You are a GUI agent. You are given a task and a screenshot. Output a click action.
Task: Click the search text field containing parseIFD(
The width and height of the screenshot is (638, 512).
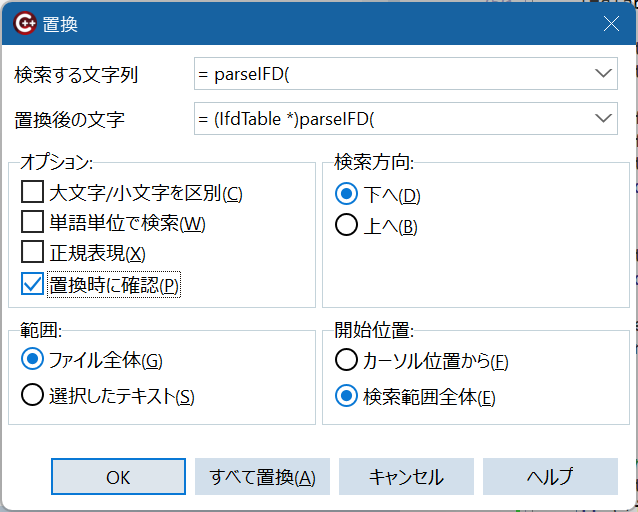pos(390,73)
